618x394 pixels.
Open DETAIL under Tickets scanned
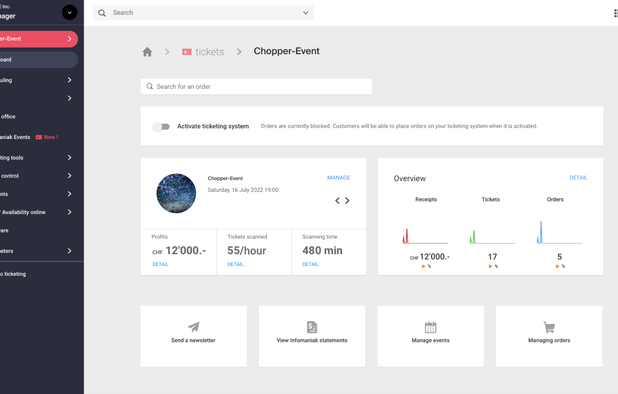point(235,264)
